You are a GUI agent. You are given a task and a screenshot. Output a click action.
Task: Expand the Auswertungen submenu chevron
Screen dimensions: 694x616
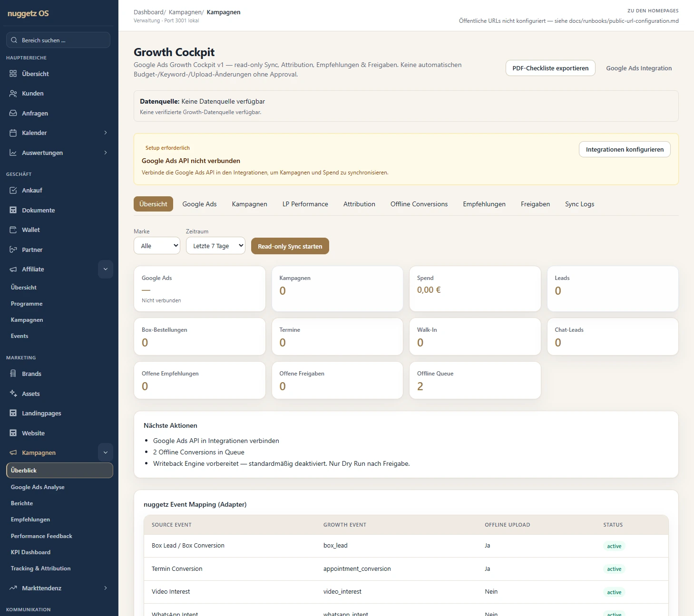tap(106, 153)
